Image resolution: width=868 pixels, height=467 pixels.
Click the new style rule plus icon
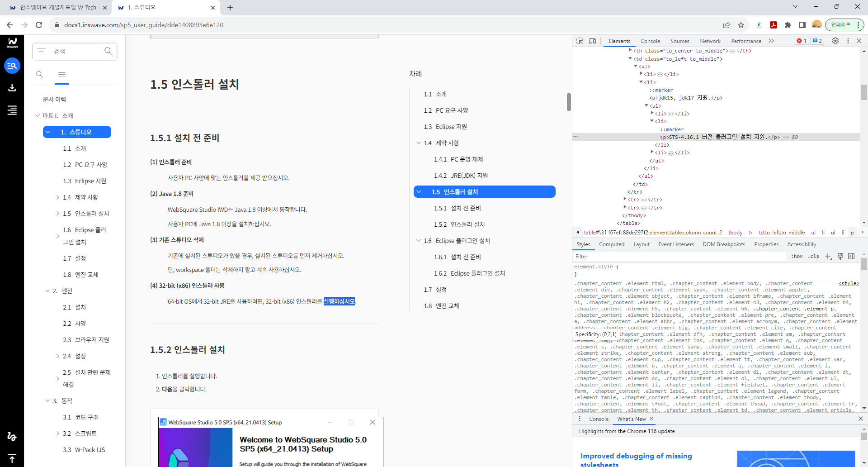click(828, 256)
